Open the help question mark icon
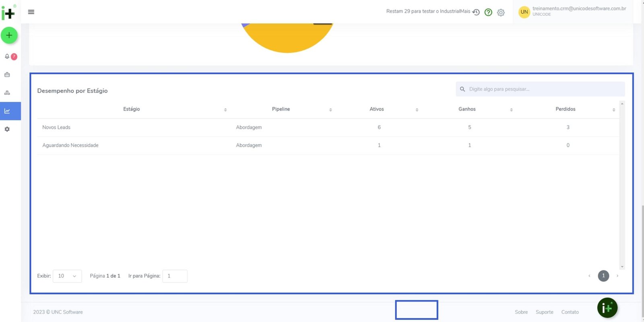The height and width of the screenshot is (322, 644). [x=488, y=12]
